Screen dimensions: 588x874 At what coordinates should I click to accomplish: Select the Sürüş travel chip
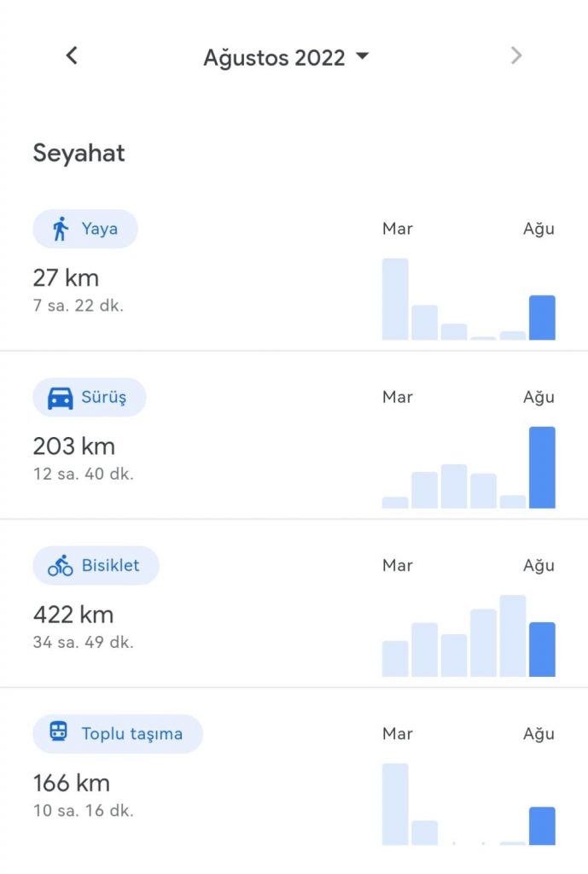[x=90, y=398]
